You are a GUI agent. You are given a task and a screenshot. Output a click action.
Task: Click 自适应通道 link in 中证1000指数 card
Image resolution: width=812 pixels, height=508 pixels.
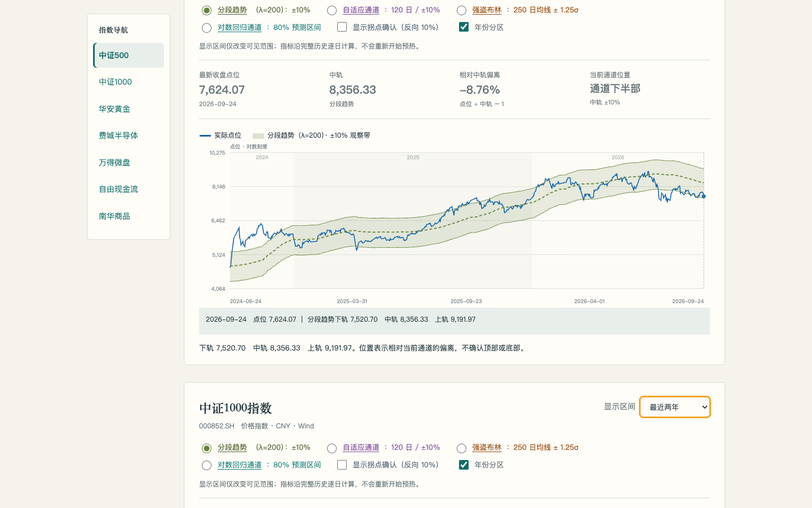361,448
